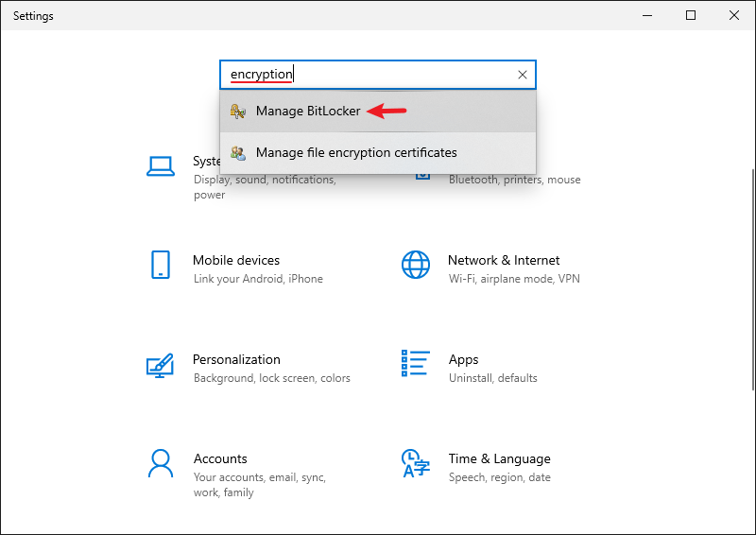Clear the search box with the X
The width and height of the screenshot is (756, 535).
(523, 75)
